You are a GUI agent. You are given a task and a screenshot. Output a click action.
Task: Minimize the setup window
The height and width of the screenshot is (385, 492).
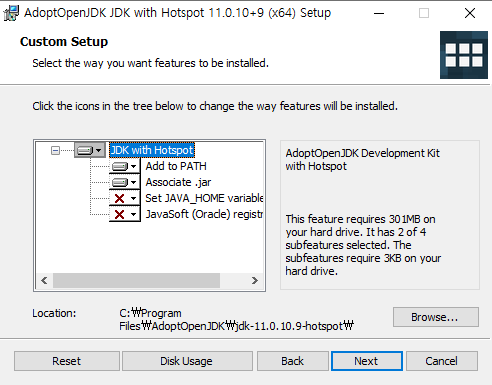click(x=379, y=13)
